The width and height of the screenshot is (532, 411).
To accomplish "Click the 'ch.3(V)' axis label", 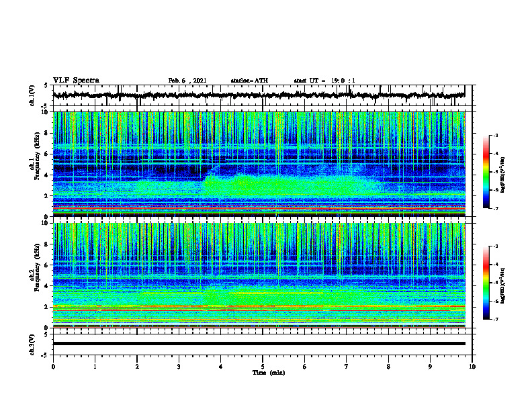I will 32,345.
